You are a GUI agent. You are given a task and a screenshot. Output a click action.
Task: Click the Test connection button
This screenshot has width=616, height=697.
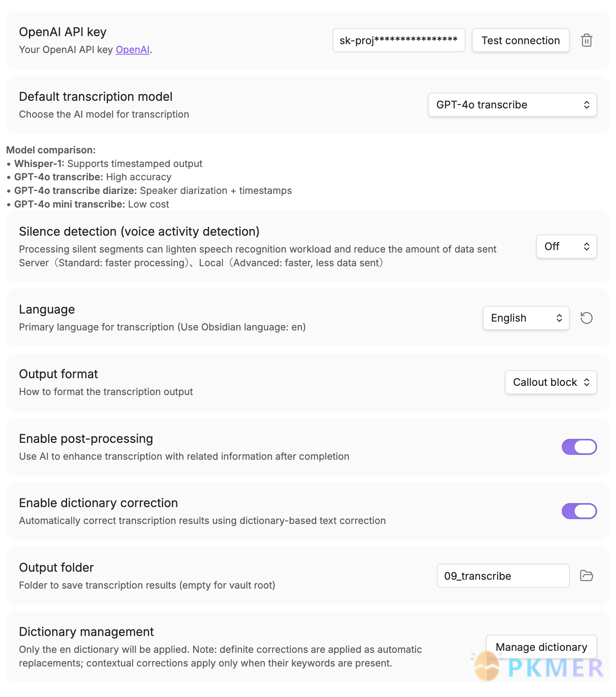(x=520, y=40)
